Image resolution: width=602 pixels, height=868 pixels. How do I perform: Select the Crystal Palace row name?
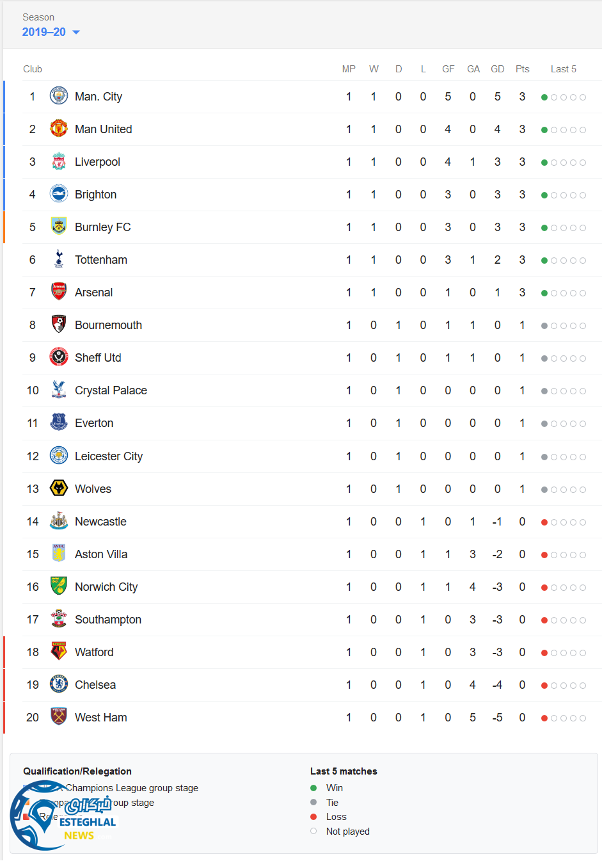click(111, 390)
